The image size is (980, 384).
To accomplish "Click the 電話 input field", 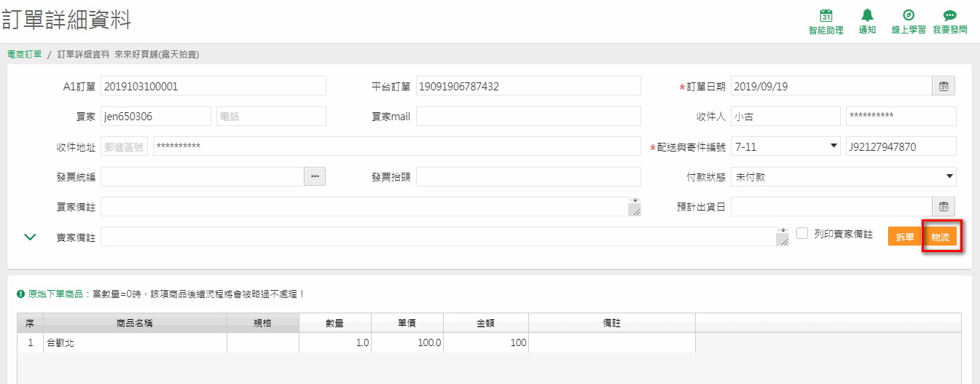I will [x=271, y=117].
